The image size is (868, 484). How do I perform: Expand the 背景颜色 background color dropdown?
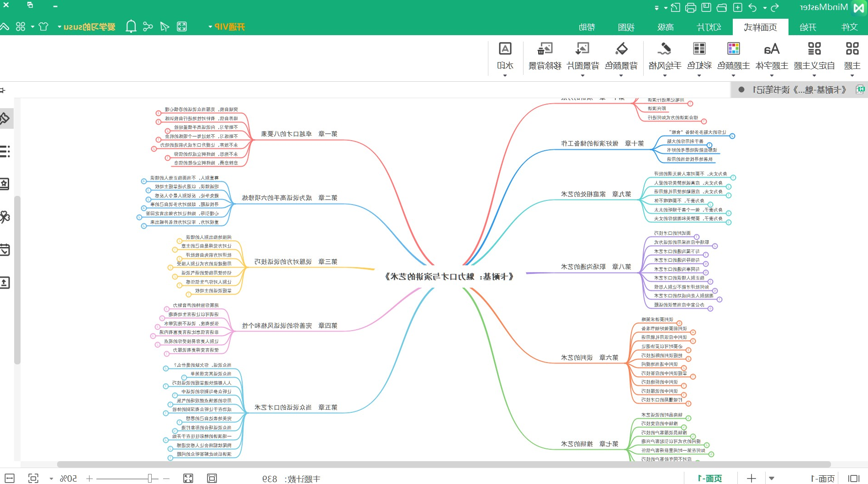(621, 76)
